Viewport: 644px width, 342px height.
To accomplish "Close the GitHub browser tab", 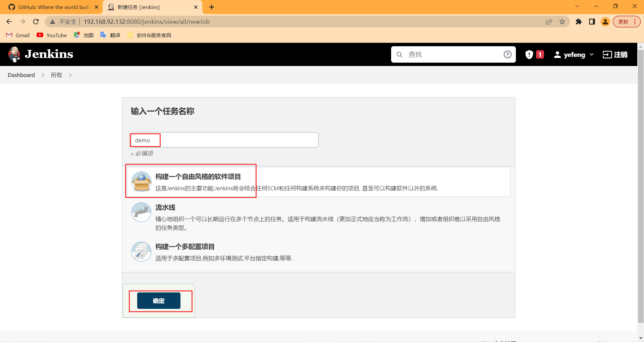I will tap(97, 7).
